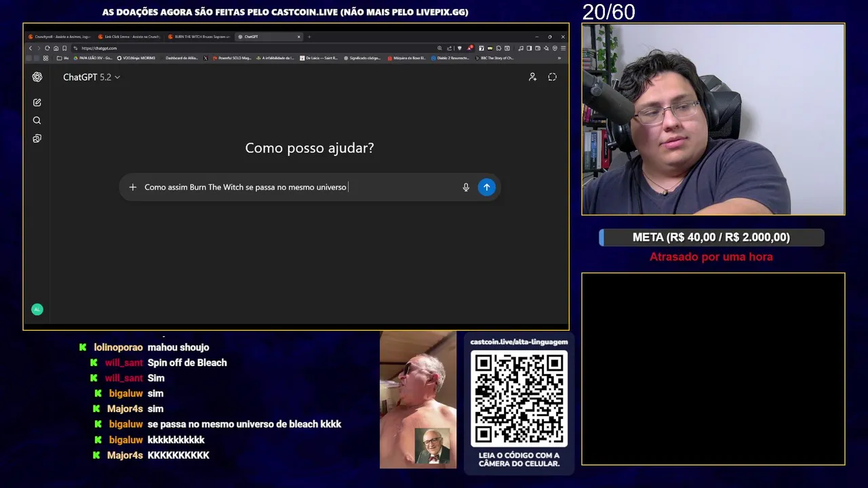Open the Powerful SOLO Mag... bookmark
This screenshot has height=488, width=868.
[x=232, y=58]
